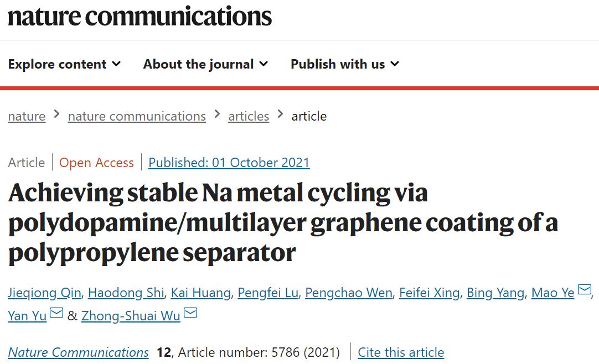Open author Pengchao Wen link
This screenshot has width=599, height=364.
point(348,293)
